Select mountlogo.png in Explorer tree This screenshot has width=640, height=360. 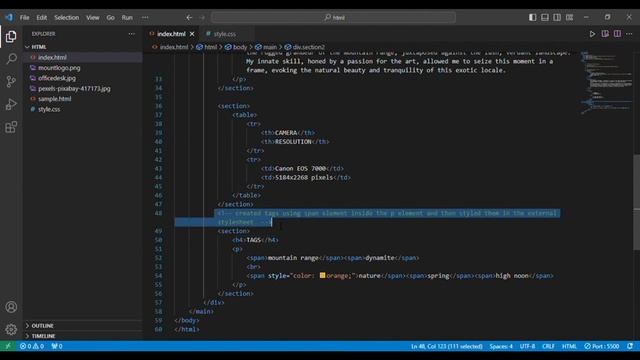pos(59,68)
